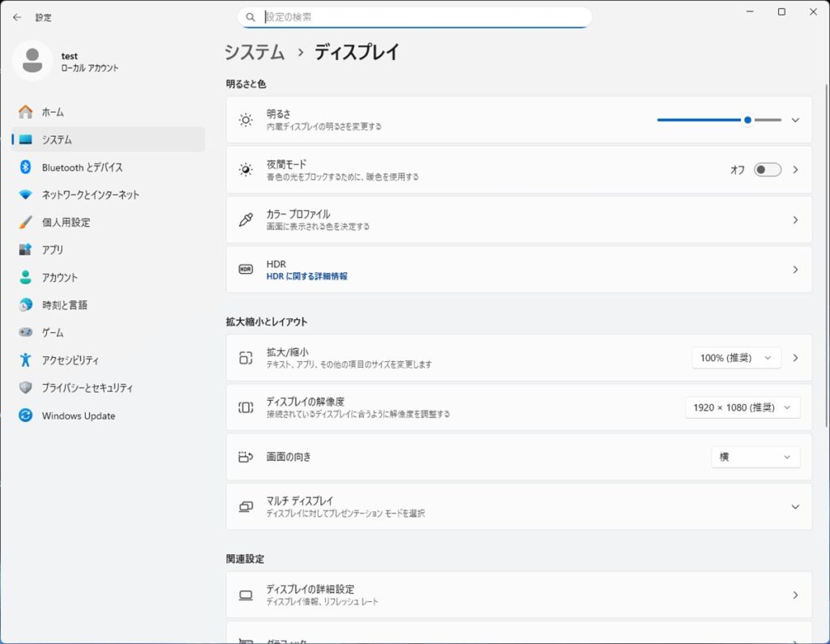Open the ゲーム controller icon
This screenshot has width=830, height=644.
click(x=25, y=332)
